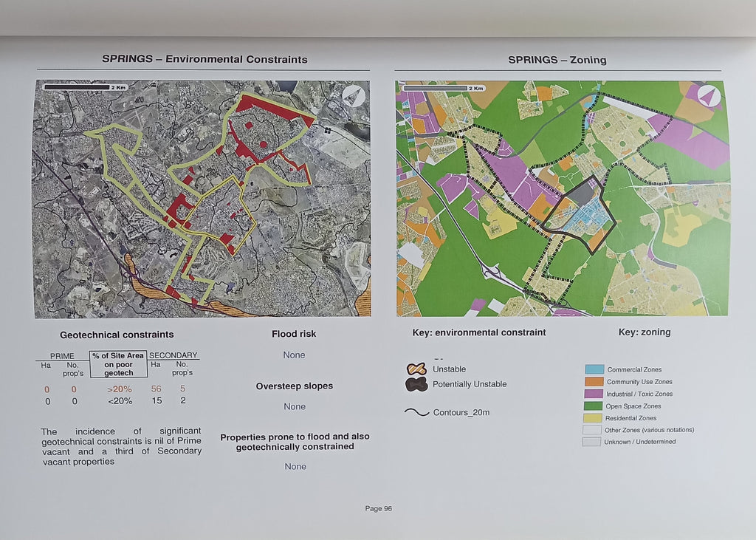Viewport: 756px width, 540px height.
Task: Click the north arrow on Zoning map
Action: click(708, 97)
